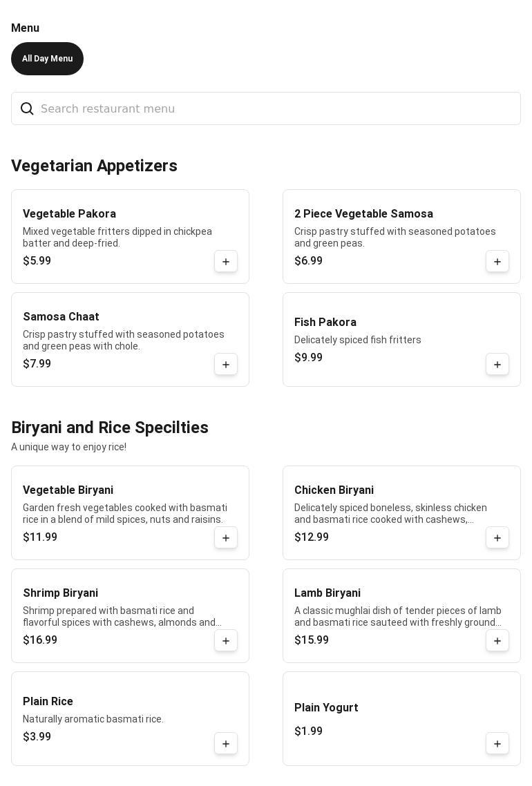Open the Shrimp Biryani dish title
Screen dimensions: 532x786
61,593
